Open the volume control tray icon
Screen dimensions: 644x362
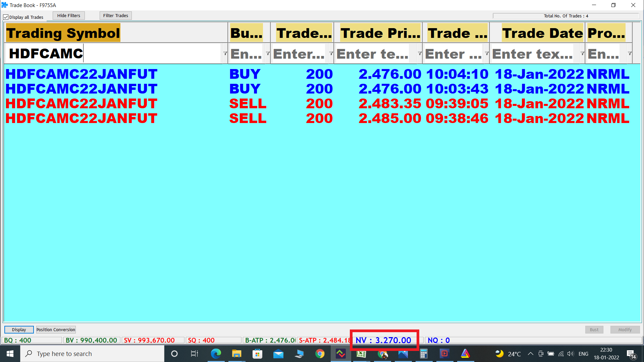coord(571,354)
